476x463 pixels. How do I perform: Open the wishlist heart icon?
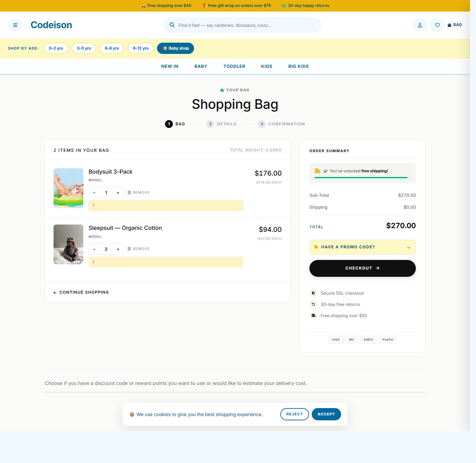pyautogui.click(x=437, y=25)
